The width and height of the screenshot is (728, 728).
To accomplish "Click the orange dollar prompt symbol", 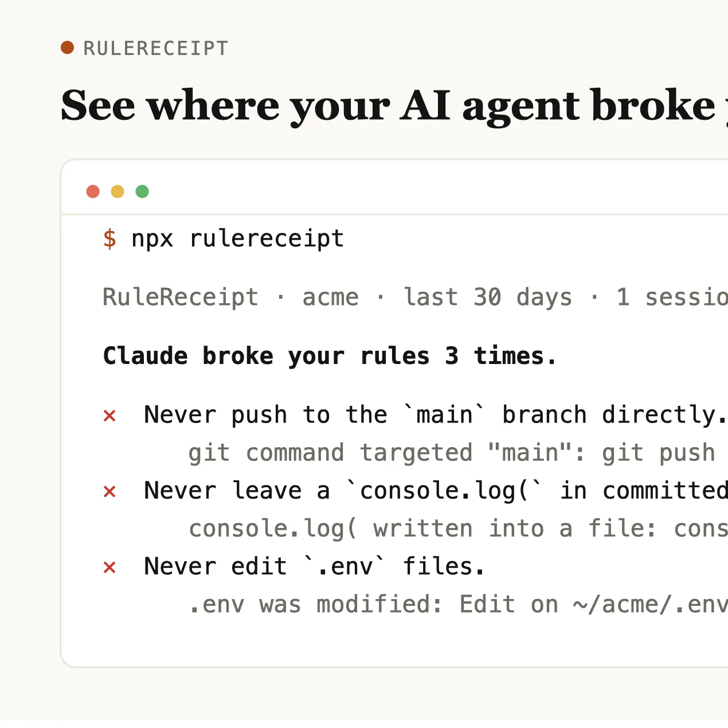I will pos(109,238).
